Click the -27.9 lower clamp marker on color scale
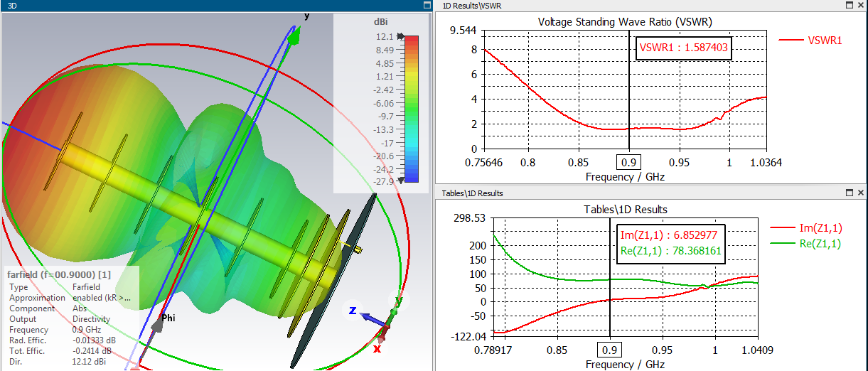The height and width of the screenshot is (371, 868). (x=400, y=181)
